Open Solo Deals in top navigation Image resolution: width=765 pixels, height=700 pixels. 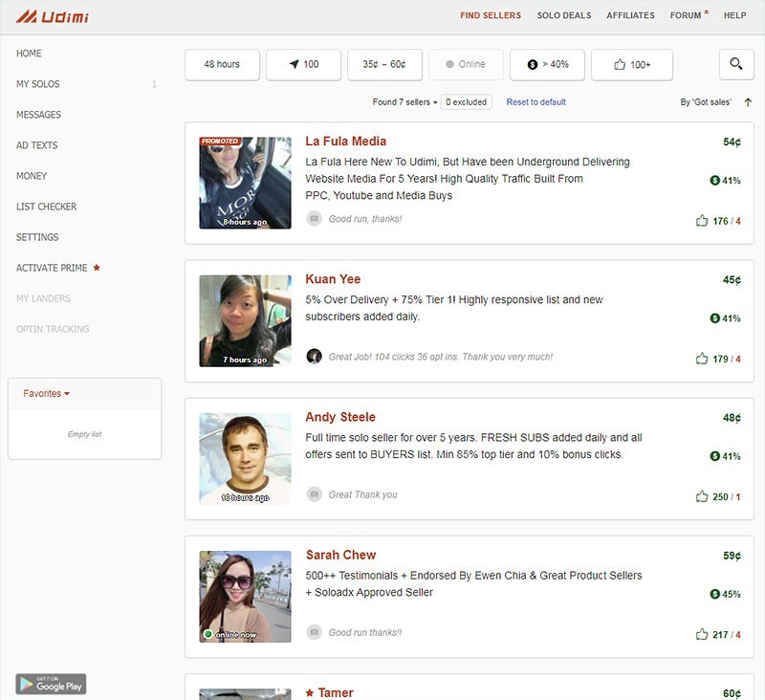point(564,15)
